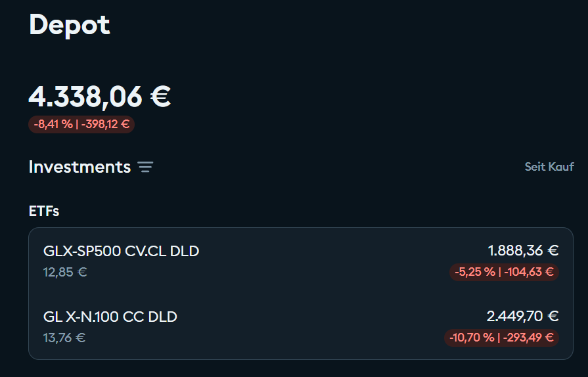Click the -10,70 % loss badge

472,338
